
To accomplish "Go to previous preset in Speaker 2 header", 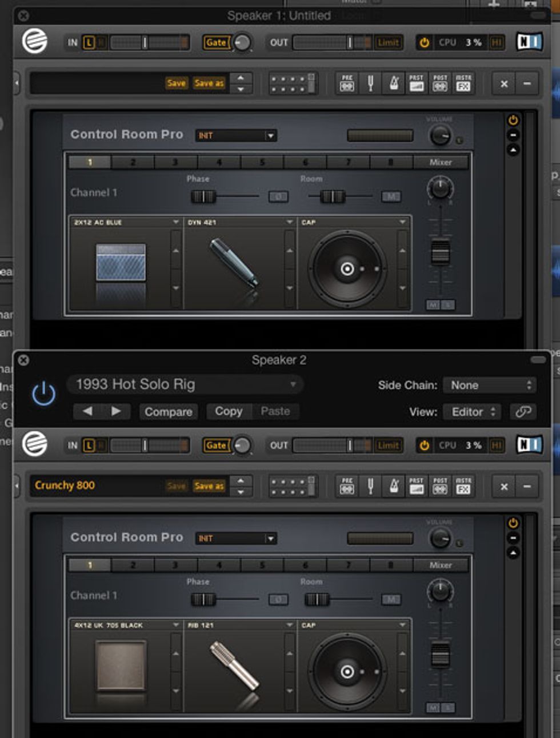I will 87,411.
